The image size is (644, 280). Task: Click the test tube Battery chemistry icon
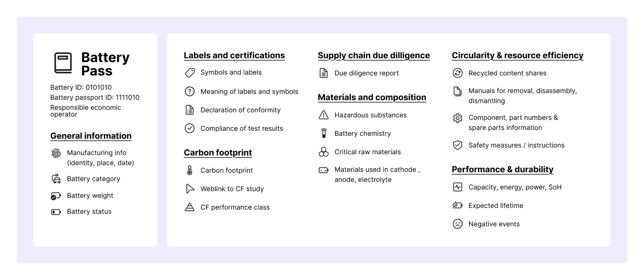coord(324,133)
